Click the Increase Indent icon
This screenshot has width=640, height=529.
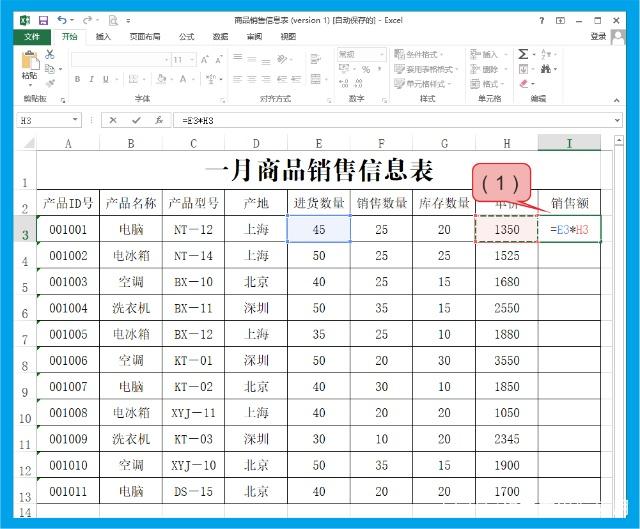coord(296,79)
